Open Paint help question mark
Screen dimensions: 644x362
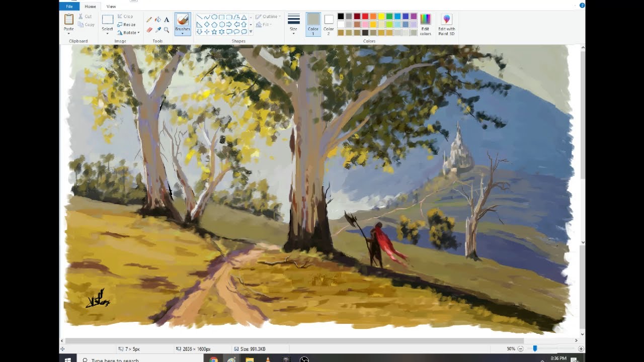tap(582, 5)
